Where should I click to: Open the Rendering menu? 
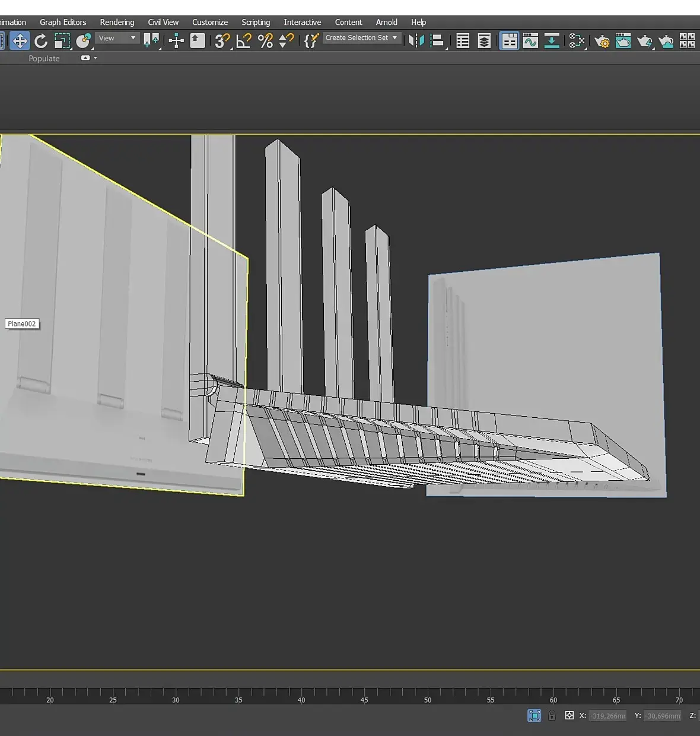[117, 22]
